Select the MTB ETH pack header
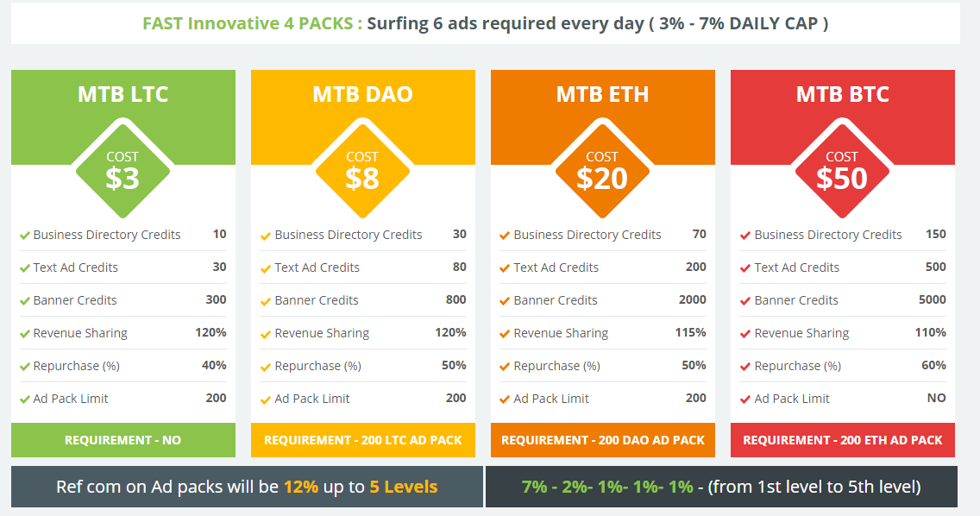 coord(602,94)
